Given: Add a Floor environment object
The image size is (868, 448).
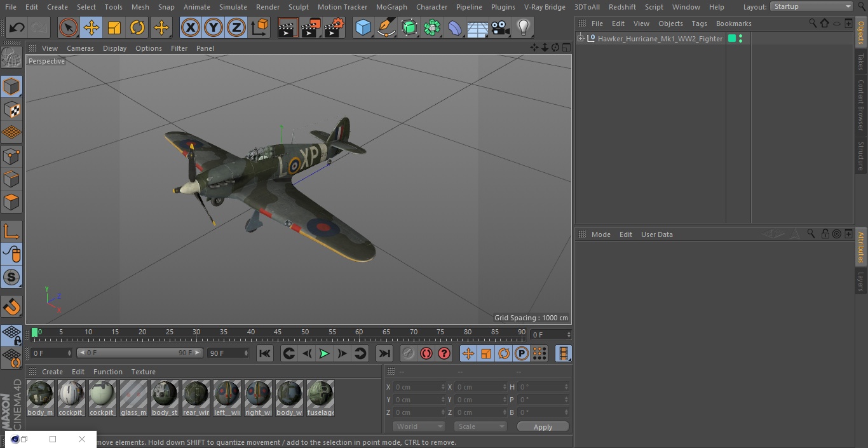Looking at the screenshot, I should coord(478,27).
